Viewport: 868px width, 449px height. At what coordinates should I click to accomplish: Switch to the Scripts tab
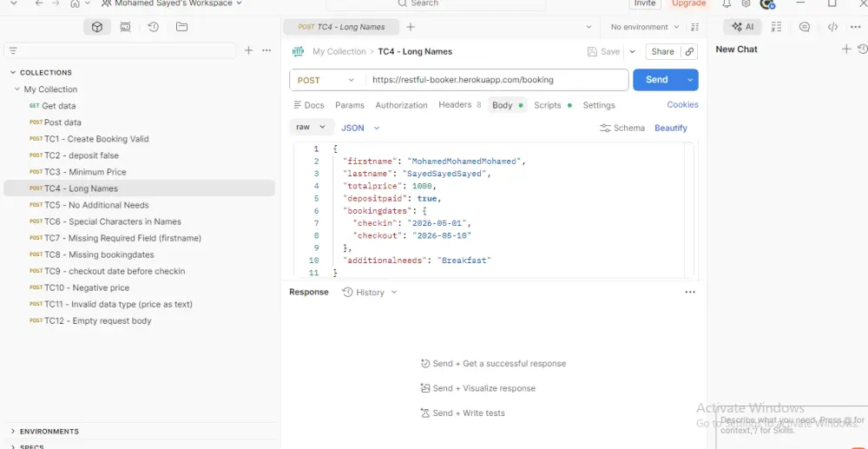(x=552, y=105)
